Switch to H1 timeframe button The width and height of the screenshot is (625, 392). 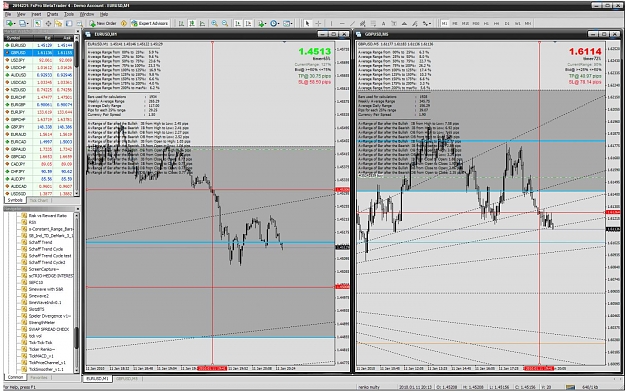tap(486, 24)
